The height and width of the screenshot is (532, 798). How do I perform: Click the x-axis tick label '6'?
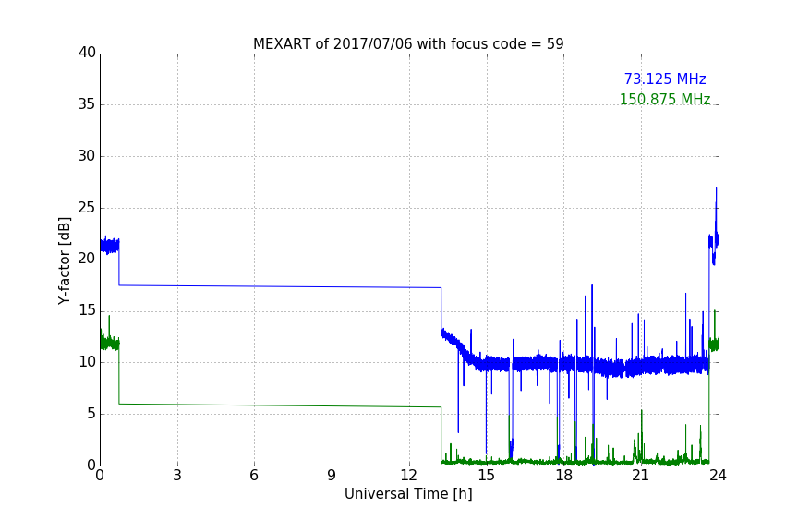click(x=254, y=476)
